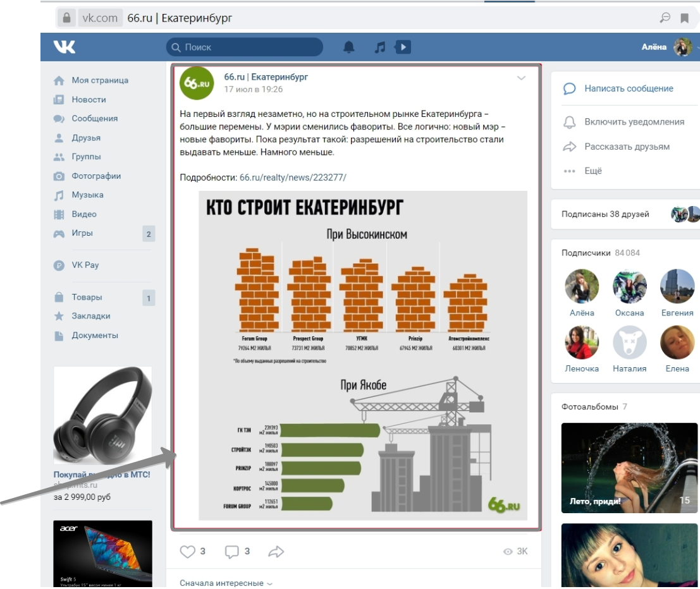Share the post with arrow icon
700x589 pixels.
click(x=276, y=552)
